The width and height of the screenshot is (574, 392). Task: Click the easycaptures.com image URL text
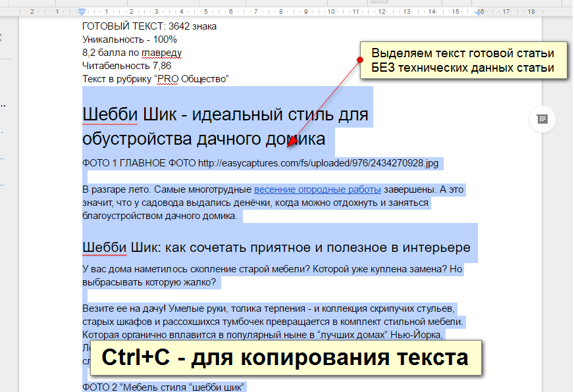pos(318,162)
